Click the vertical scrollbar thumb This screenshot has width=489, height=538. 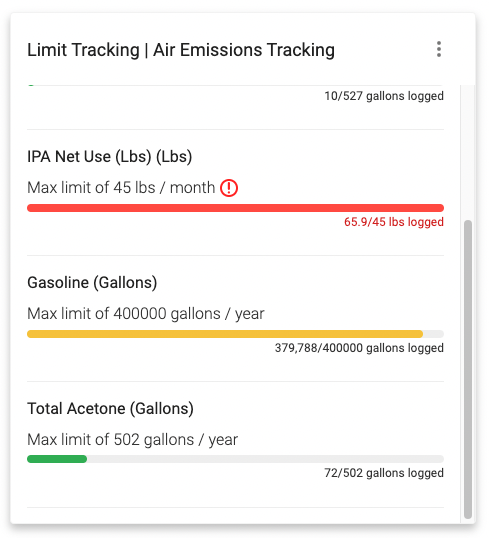[468, 369]
